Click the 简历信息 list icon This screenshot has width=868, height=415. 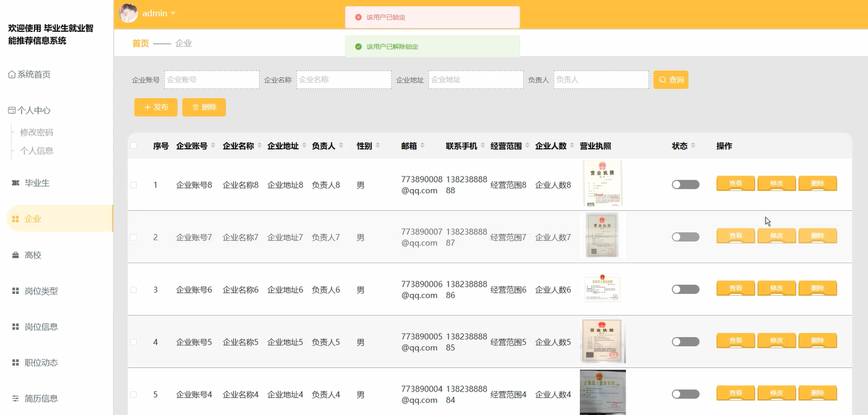(x=16, y=399)
